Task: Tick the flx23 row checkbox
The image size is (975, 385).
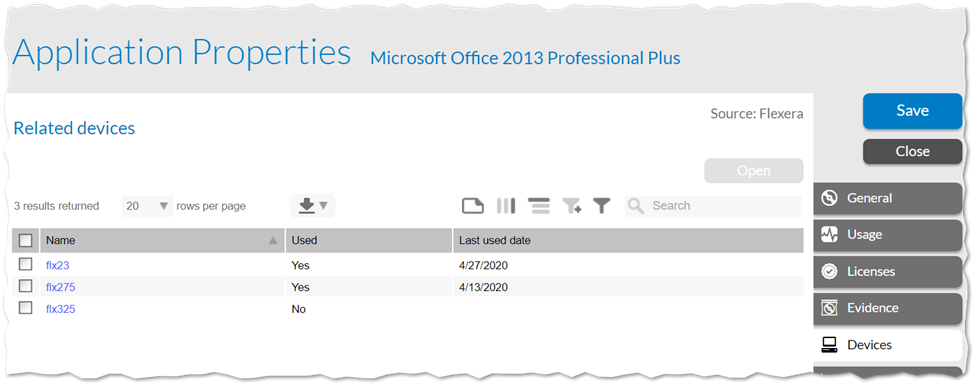Action: point(25,264)
